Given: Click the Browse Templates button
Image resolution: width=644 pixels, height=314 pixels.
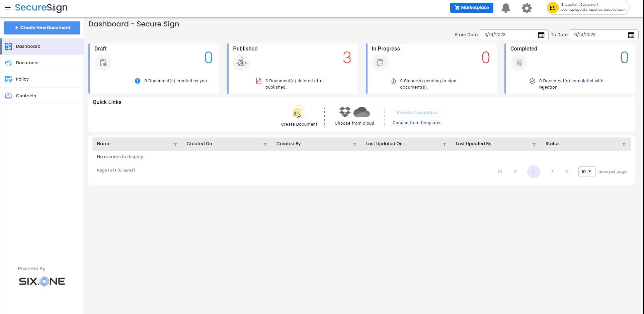Looking at the screenshot, I should (417, 113).
